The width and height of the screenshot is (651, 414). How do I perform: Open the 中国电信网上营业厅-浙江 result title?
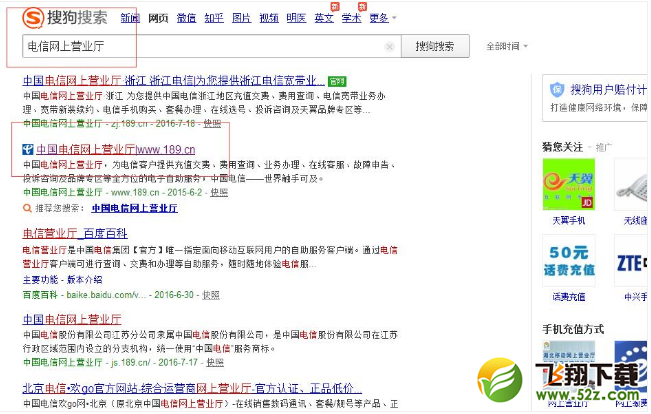click(174, 80)
